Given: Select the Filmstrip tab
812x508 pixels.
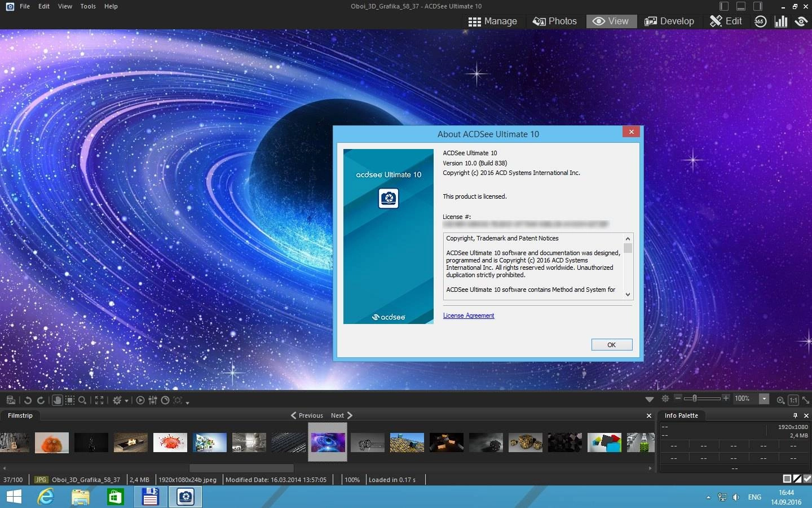Looking at the screenshot, I should pos(20,415).
